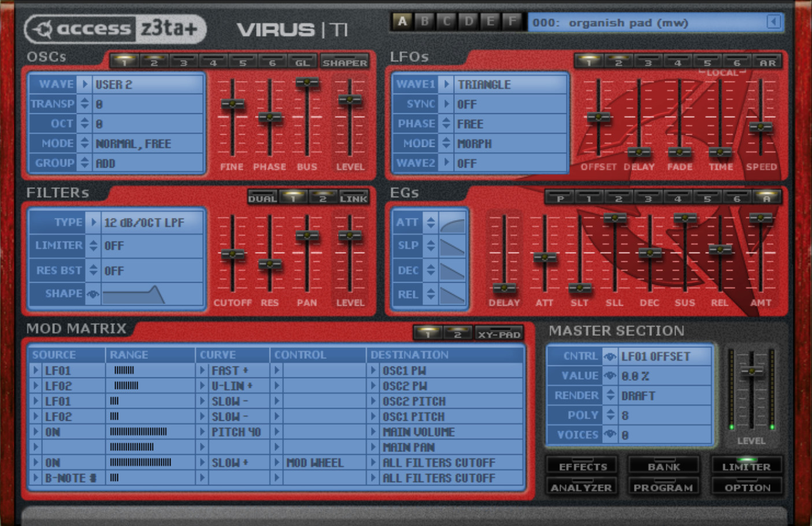Viewport: 812px width, 526px height.
Task: Select the ATT envelope curve shape
Action: (x=452, y=223)
